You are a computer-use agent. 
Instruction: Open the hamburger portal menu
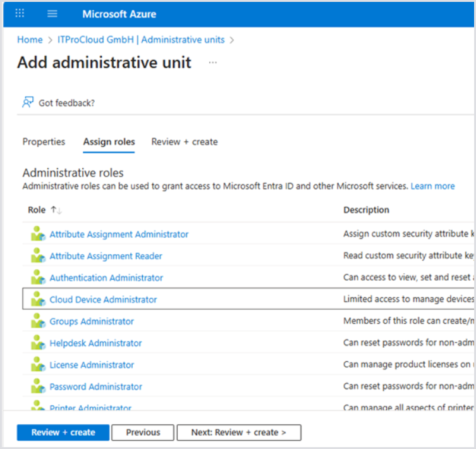click(52, 14)
